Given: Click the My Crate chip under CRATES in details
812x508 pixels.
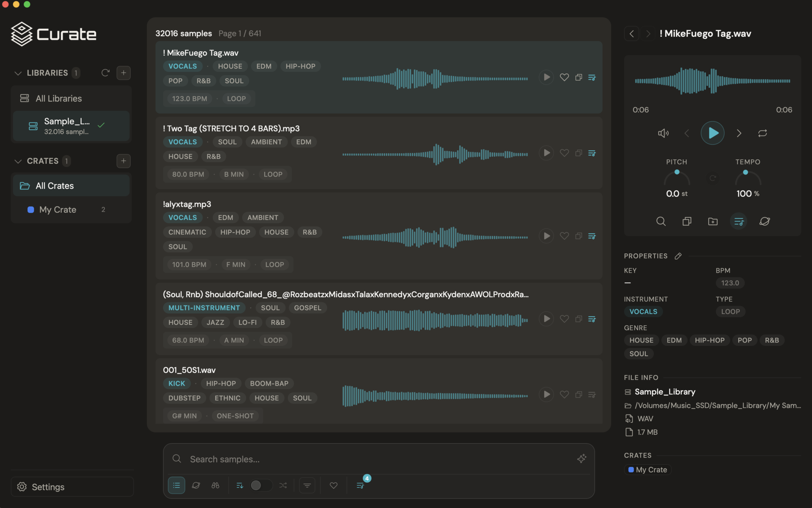Looking at the screenshot, I should tap(647, 470).
